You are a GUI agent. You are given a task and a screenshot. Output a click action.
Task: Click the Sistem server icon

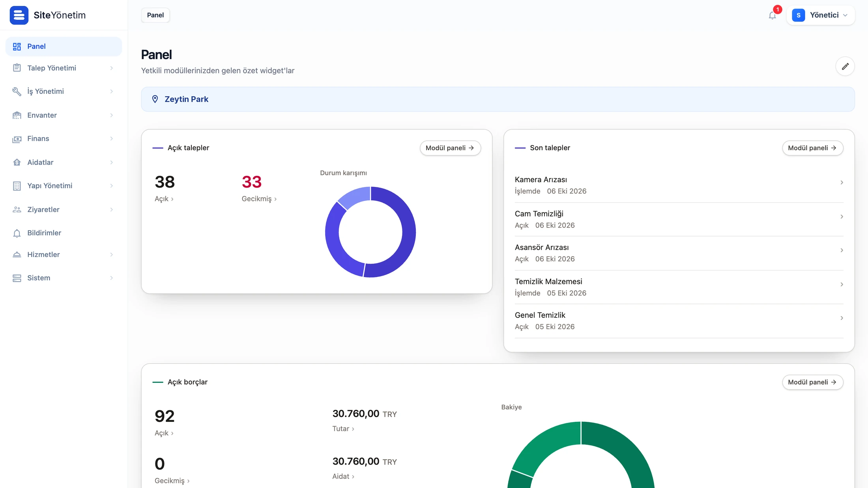pyautogui.click(x=17, y=278)
